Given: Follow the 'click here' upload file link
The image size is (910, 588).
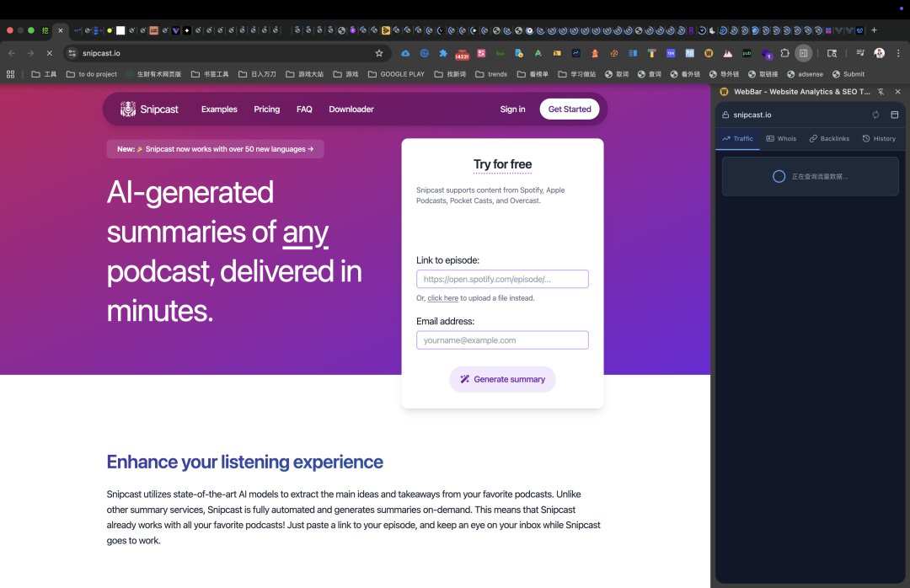Looking at the screenshot, I should pos(443,297).
